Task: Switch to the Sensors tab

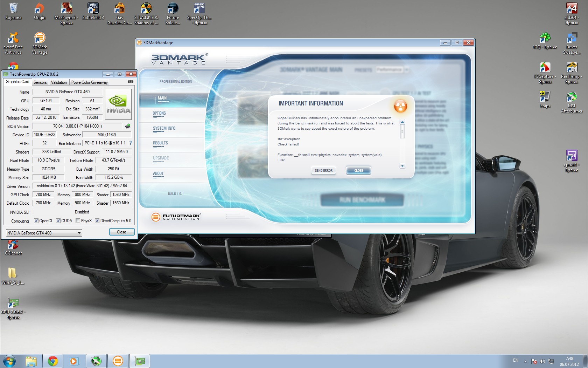Action: pos(40,82)
